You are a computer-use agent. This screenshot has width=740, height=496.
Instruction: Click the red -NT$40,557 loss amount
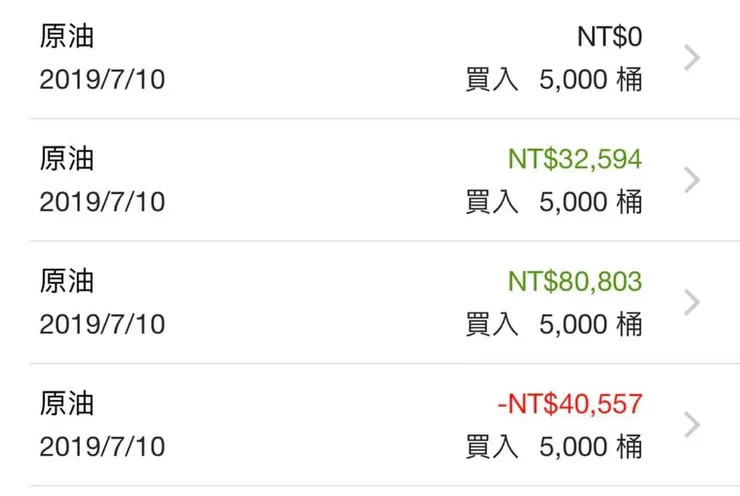[569, 404]
